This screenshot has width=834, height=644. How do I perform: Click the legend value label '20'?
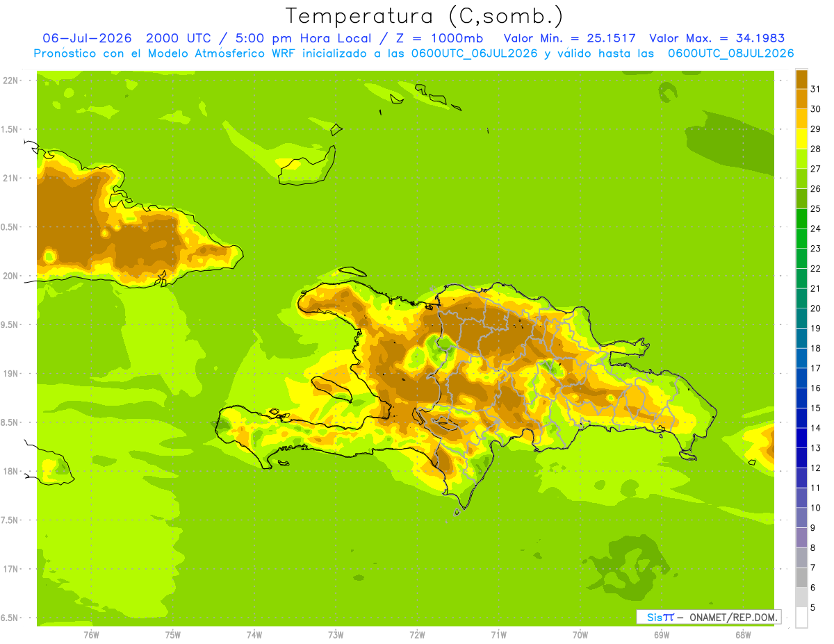click(x=815, y=308)
